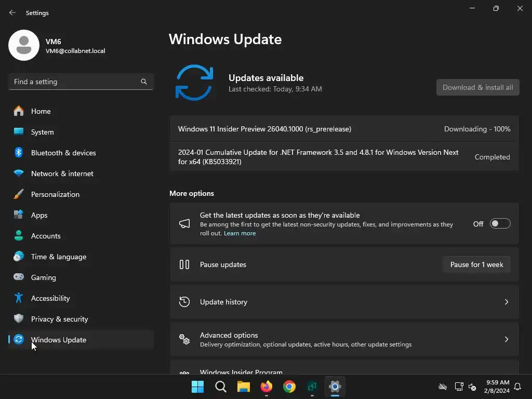Click the teal remote app taskbar icon
The height and width of the screenshot is (399, 532).
pyautogui.click(x=312, y=387)
